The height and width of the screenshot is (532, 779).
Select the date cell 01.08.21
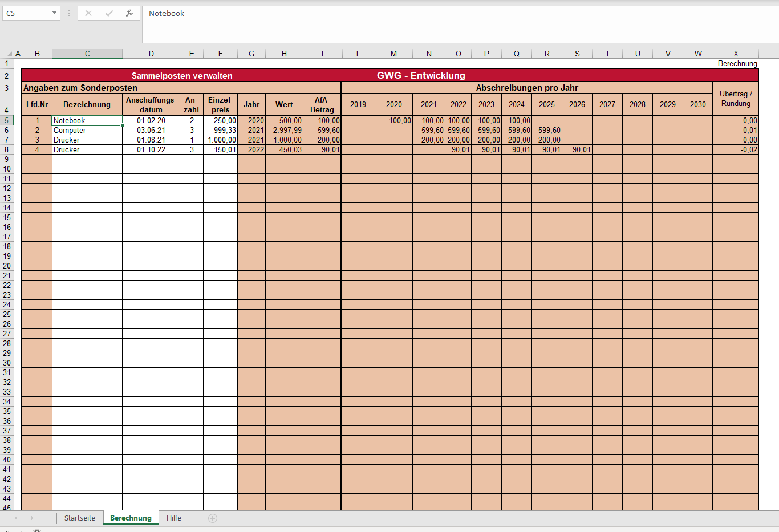pos(151,140)
